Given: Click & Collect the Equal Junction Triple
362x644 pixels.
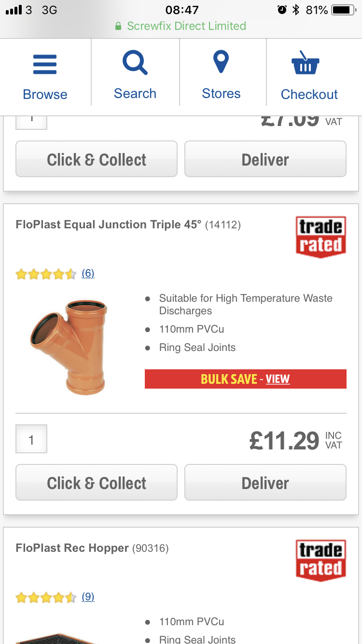Looking at the screenshot, I should click(x=97, y=482).
